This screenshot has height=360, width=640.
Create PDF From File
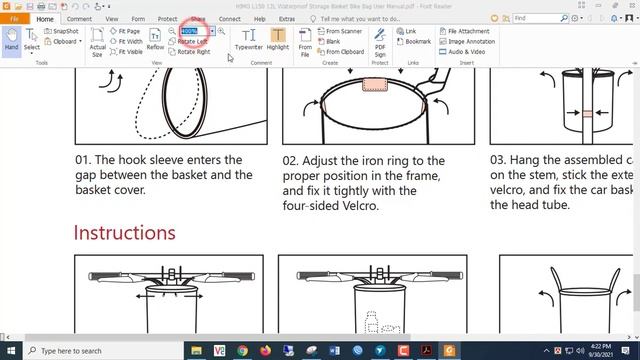305,42
